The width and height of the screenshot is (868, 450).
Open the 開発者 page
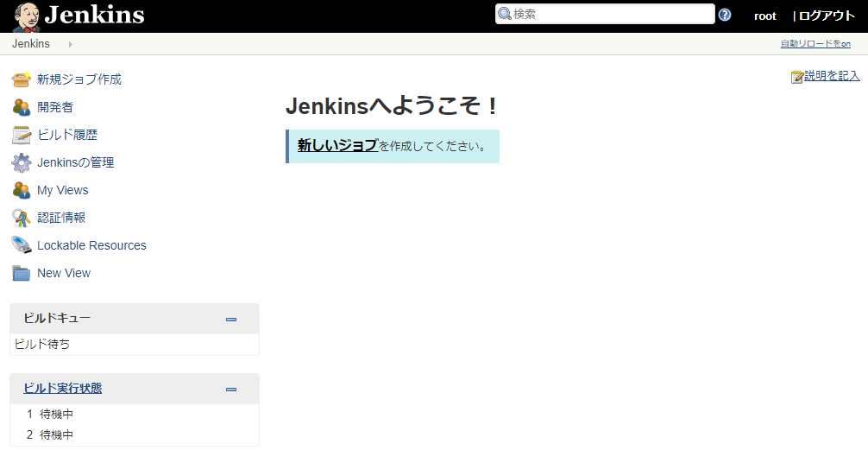coord(55,107)
